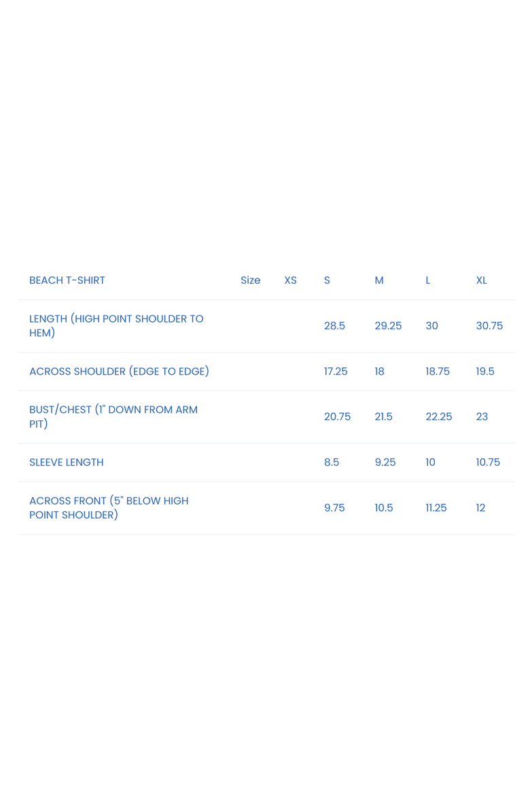The height and width of the screenshot is (812, 530).
Task: Click the 8.5 sleeve length value
Action: coord(332,462)
